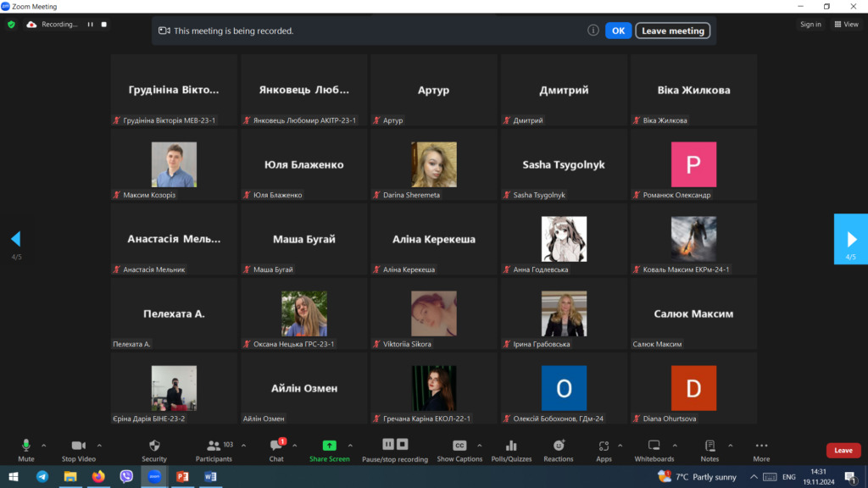This screenshot has width=868, height=488.
Task: Open the Polls/Quizzes panel
Action: (x=511, y=446)
